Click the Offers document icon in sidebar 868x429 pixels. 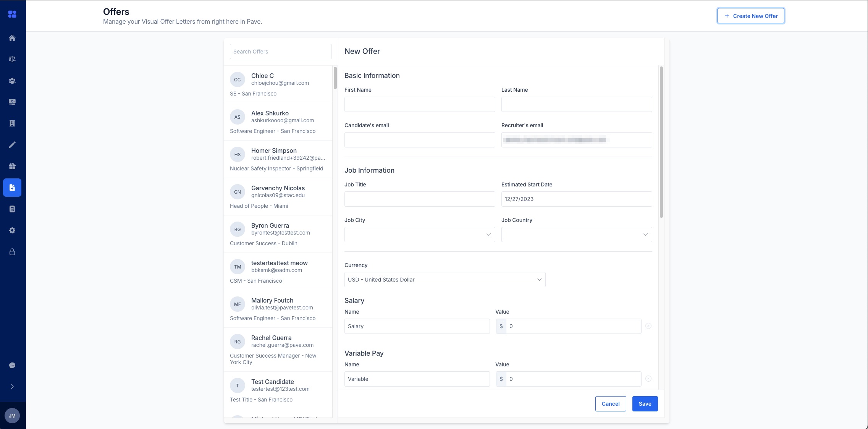(12, 187)
